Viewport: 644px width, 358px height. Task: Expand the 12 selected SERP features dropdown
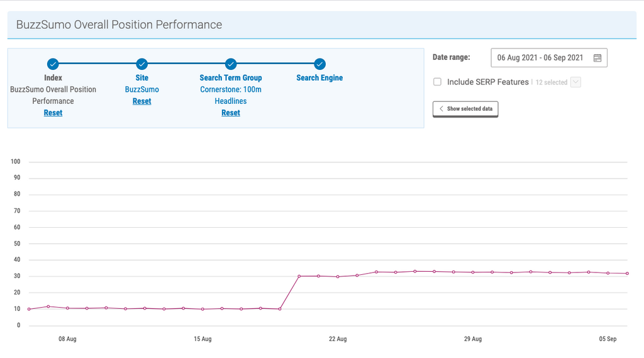tap(575, 82)
